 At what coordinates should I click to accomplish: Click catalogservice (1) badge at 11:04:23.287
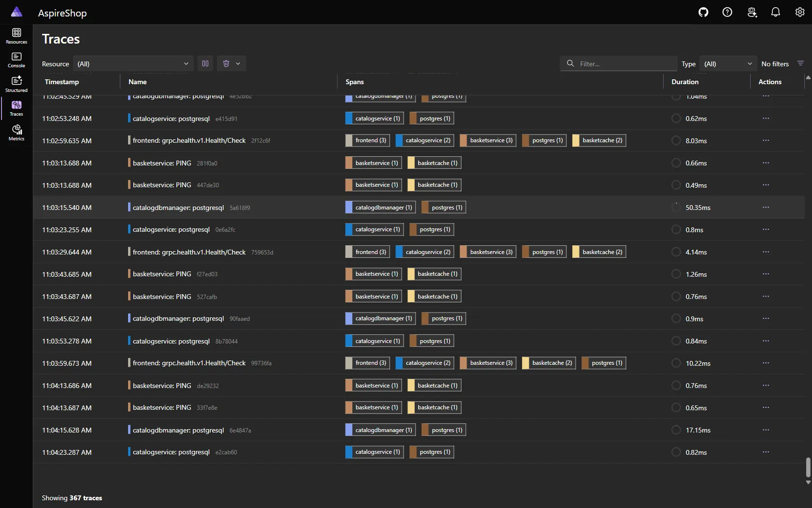click(x=374, y=452)
